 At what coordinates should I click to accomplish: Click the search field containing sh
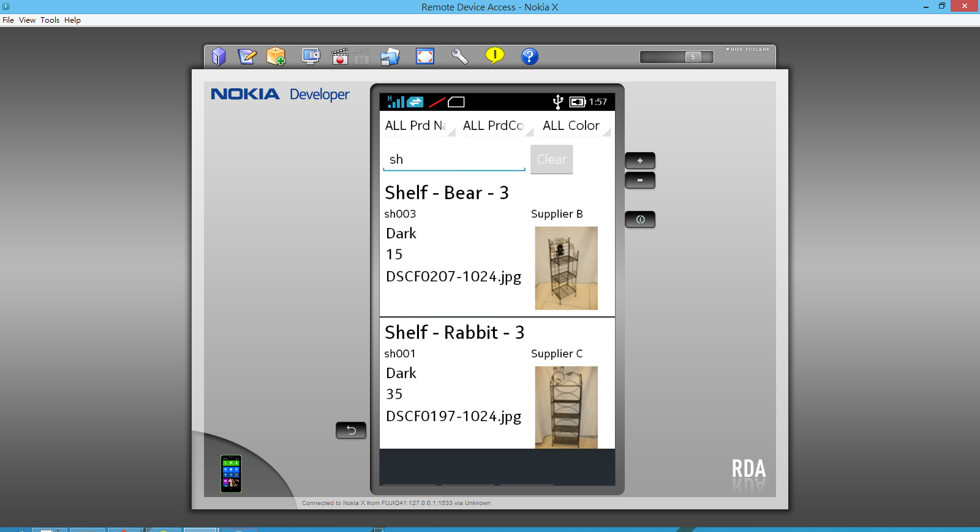pos(454,159)
